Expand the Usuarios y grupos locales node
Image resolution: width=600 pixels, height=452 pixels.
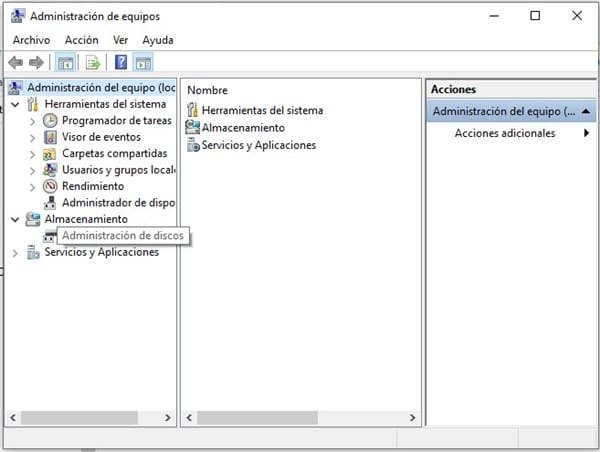click(x=33, y=171)
